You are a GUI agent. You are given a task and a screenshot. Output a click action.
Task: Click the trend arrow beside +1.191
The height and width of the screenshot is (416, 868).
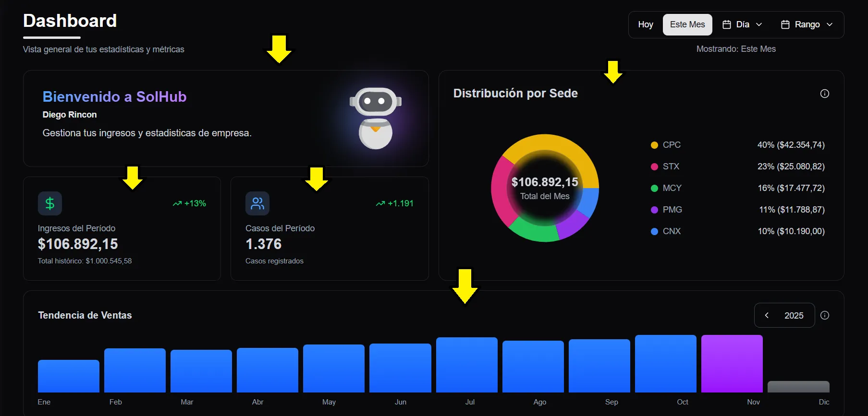pos(380,203)
